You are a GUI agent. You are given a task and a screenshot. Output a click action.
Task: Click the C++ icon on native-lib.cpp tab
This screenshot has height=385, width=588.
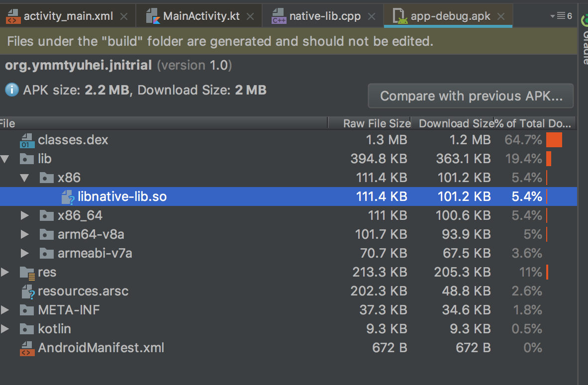278,15
